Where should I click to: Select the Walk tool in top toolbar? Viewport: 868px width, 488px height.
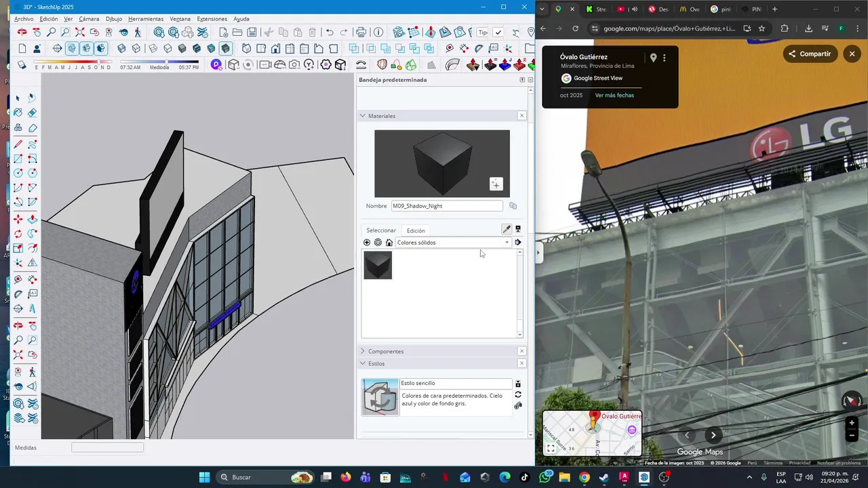tap(138, 32)
